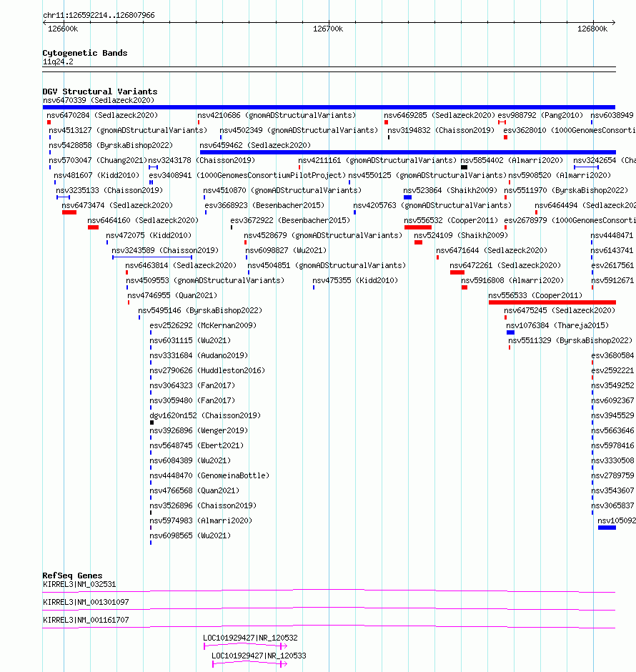636x672 pixels.
Task: Click nsv6470284 (Sedlazeck2020) label
Action: click(x=102, y=115)
